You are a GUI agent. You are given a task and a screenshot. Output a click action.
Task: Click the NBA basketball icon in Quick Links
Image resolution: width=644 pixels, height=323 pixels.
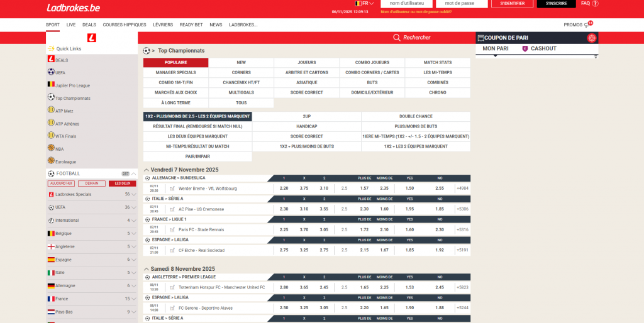pos(51,148)
